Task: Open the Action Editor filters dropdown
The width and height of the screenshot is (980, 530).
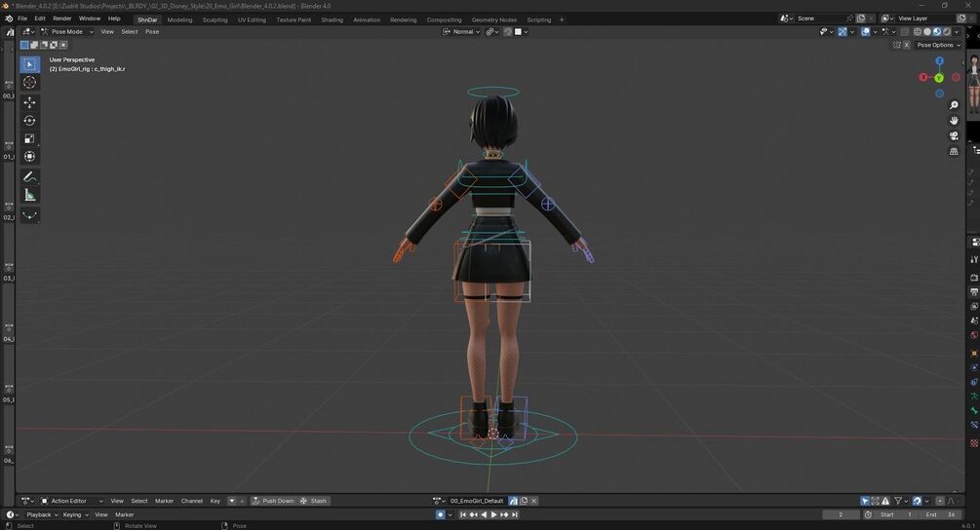Action: [x=900, y=501]
